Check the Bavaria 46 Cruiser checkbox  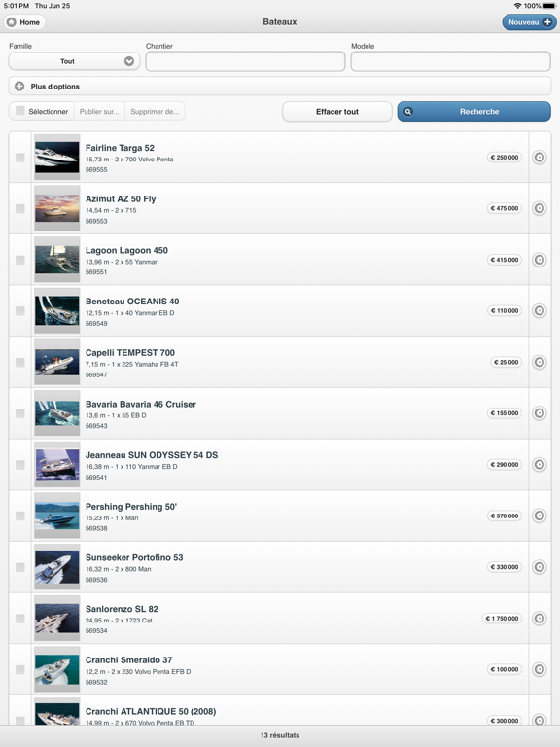(20, 413)
